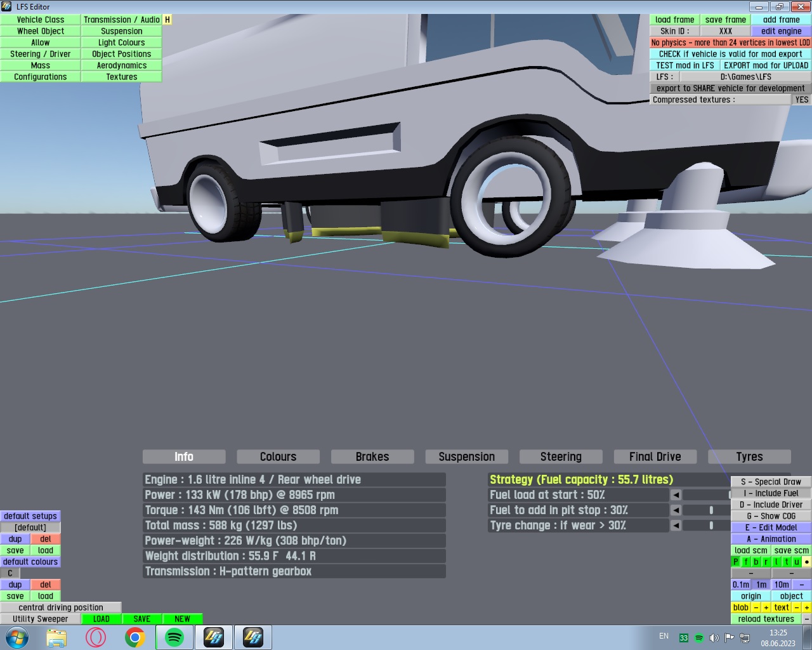Select 10m grid size
The width and height of the screenshot is (812, 650).
[782, 585]
